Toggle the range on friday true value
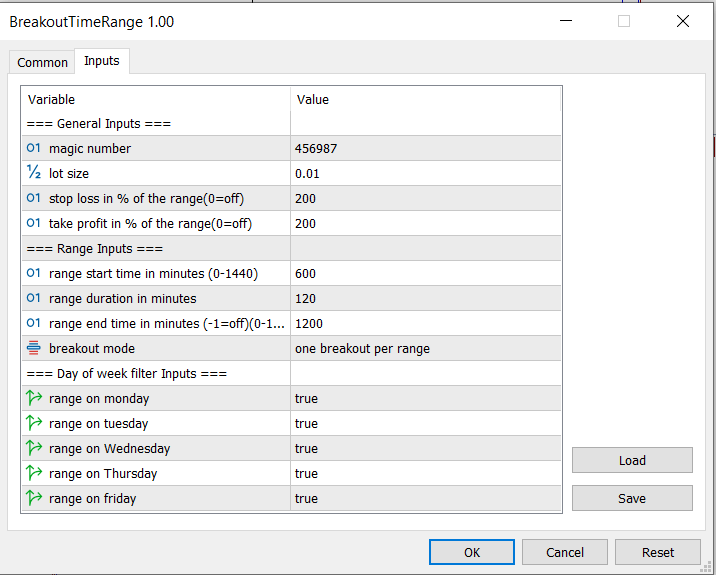Image resolution: width=716 pixels, height=575 pixels. (306, 498)
